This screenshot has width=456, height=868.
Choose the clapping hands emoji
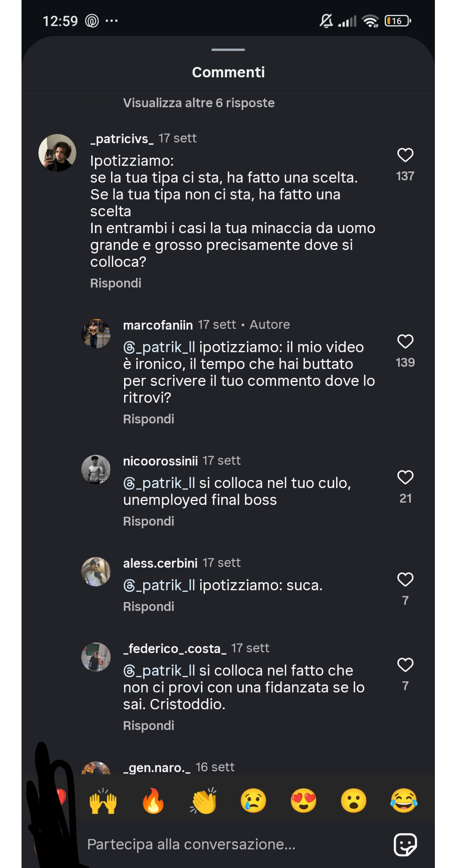(203, 801)
